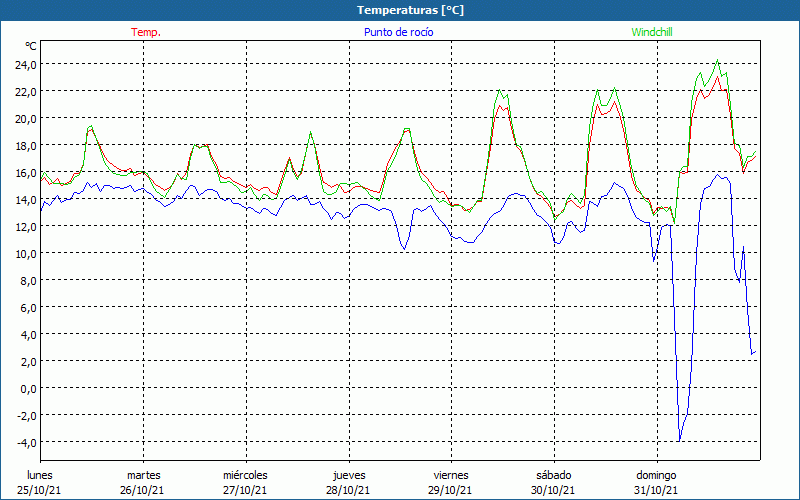Select the green 'Windchill' legend label
Screen dimensions: 800x500
point(652,32)
